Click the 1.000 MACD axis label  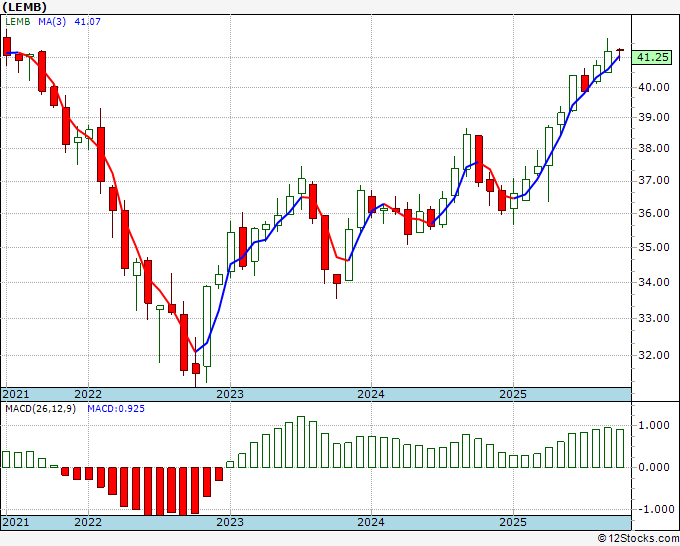(x=655, y=425)
